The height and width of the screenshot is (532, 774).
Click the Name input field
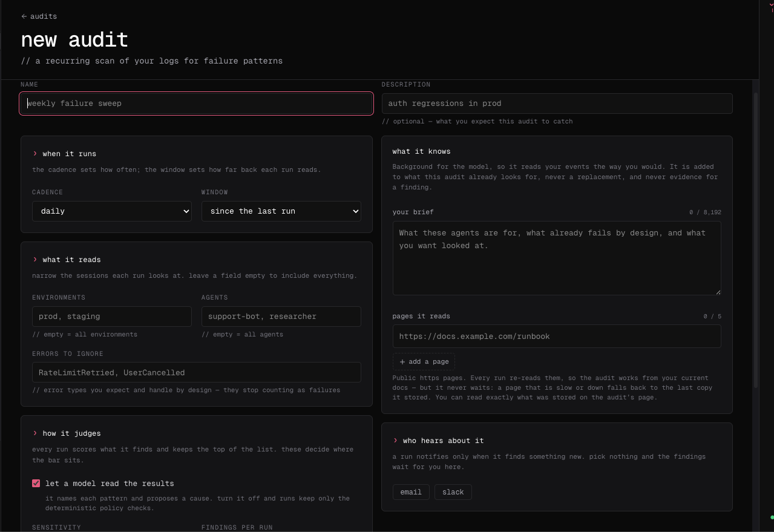point(197,103)
